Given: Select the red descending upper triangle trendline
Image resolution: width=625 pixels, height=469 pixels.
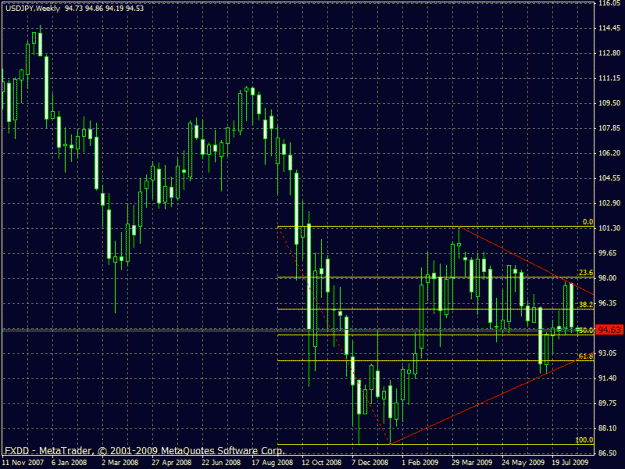Looking at the screenshot, I should pyautogui.click(x=526, y=261).
